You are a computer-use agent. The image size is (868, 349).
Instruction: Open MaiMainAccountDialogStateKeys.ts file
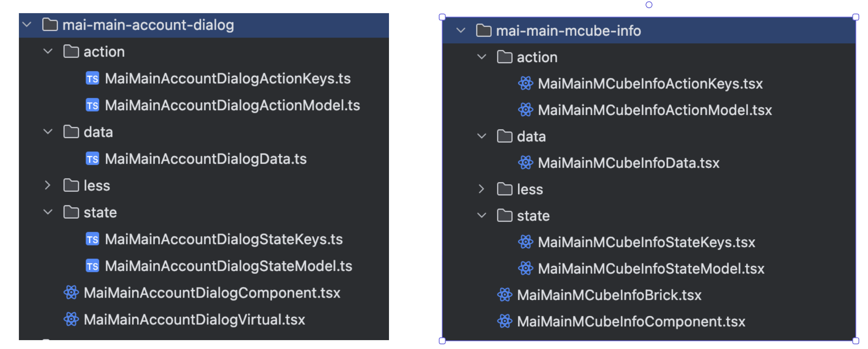coord(224,240)
